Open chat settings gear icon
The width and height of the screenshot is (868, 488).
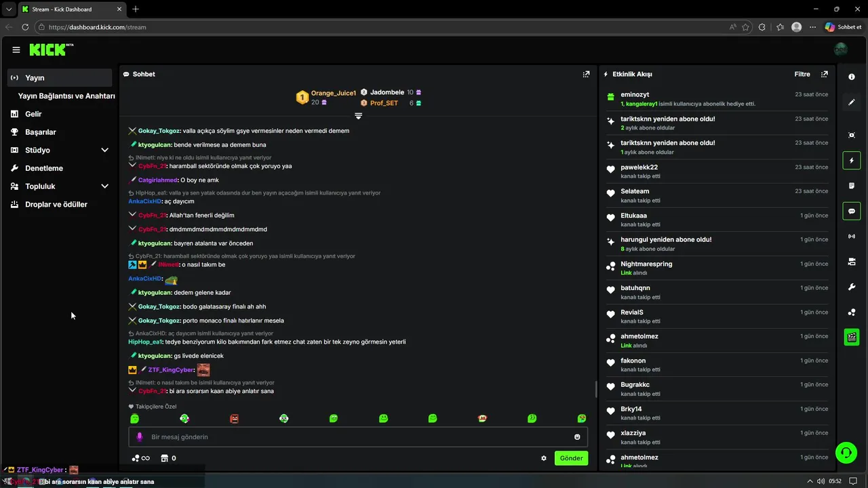[544, 458]
